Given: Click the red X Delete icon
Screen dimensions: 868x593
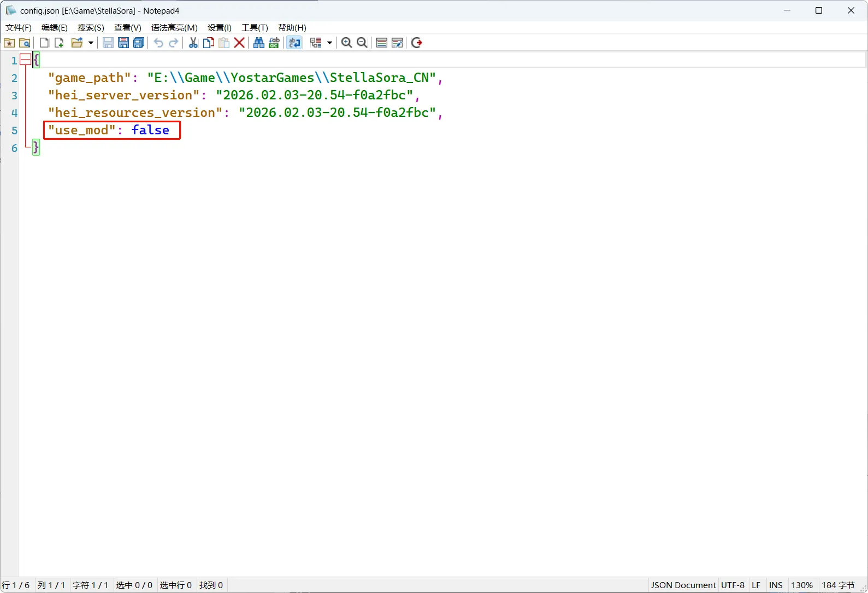Looking at the screenshot, I should [239, 43].
